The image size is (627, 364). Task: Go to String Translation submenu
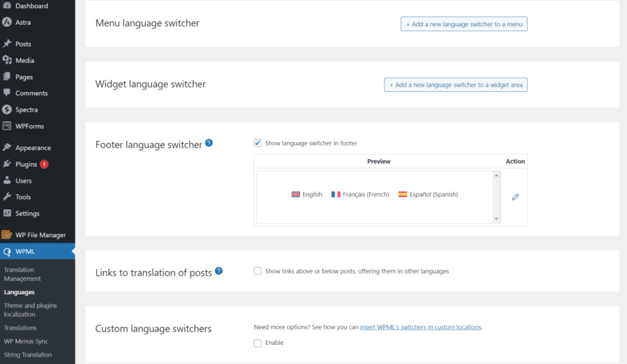point(28,354)
